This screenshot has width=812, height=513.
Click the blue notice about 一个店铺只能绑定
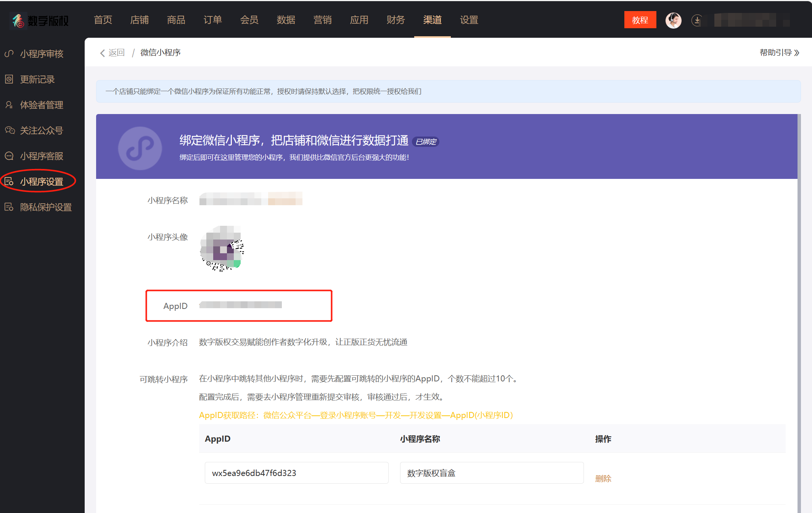pyautogui.click(x=448, y=91)
